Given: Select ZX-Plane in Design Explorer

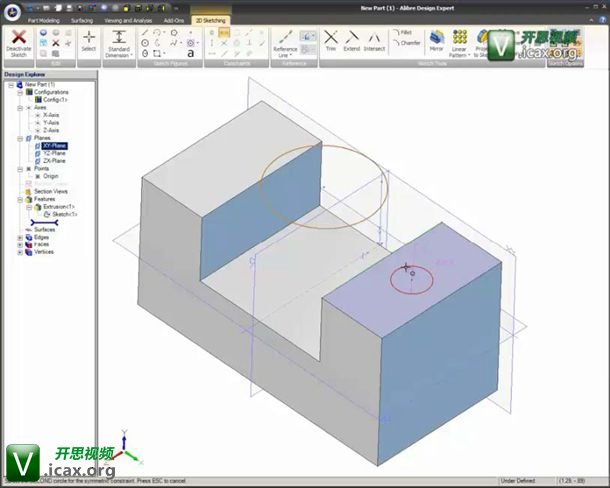Looking at the screenshot, I should coord(54,161).
